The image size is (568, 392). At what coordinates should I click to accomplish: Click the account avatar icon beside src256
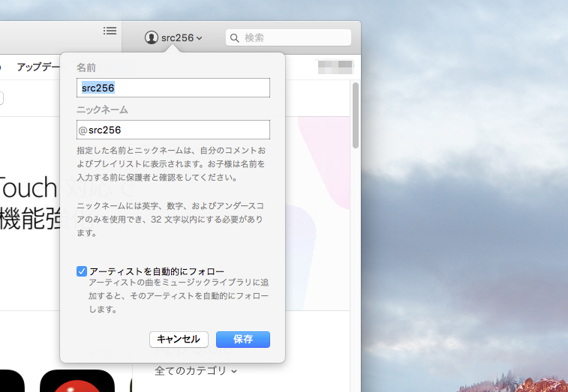click(152, 37)
